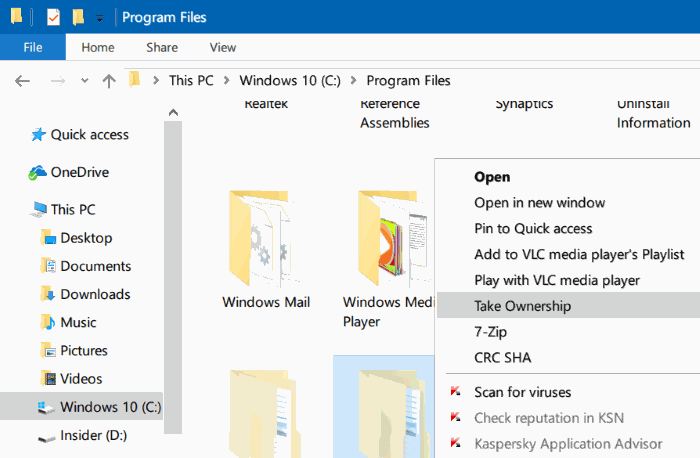Switch to the Home ribbon tab
The height and width of the screenshot is (458, 700).
(98, 47)
